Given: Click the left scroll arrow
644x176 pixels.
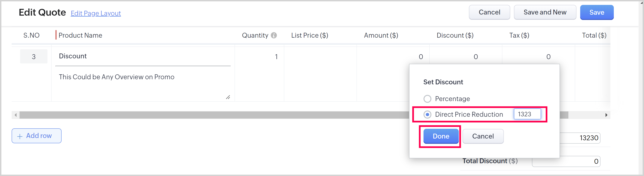Looking at the screenshot, I should tap(16, 115).
